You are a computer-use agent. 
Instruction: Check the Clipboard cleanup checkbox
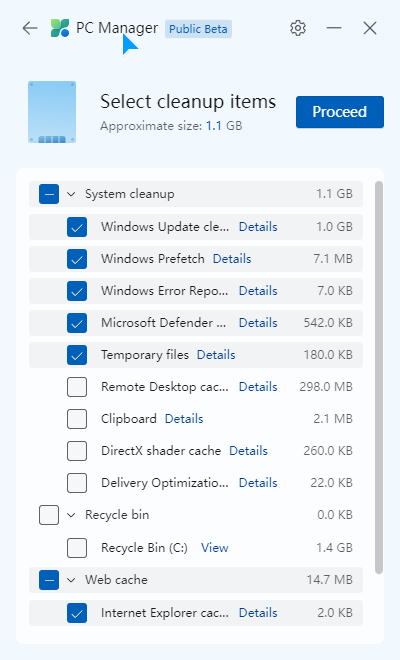click(77, 419)
